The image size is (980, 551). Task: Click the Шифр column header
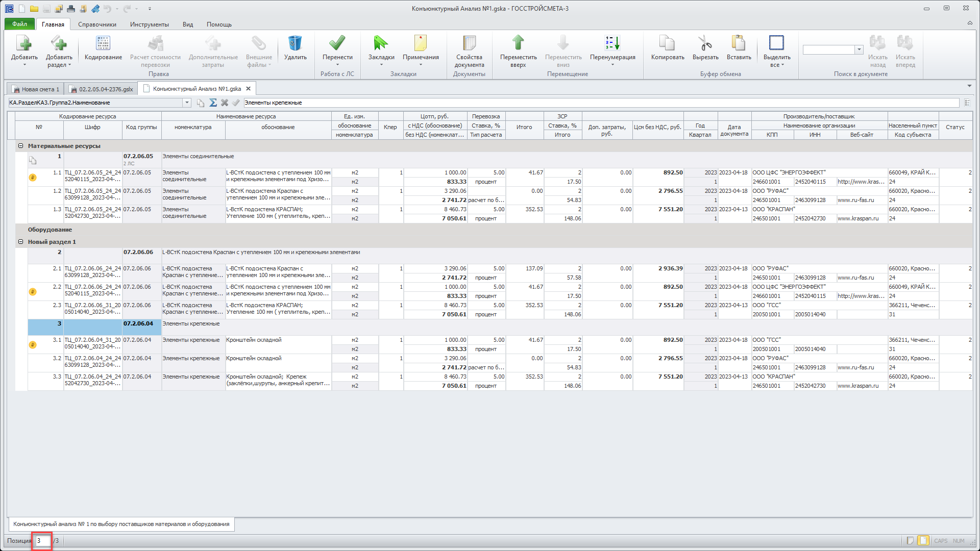point(92,127)
